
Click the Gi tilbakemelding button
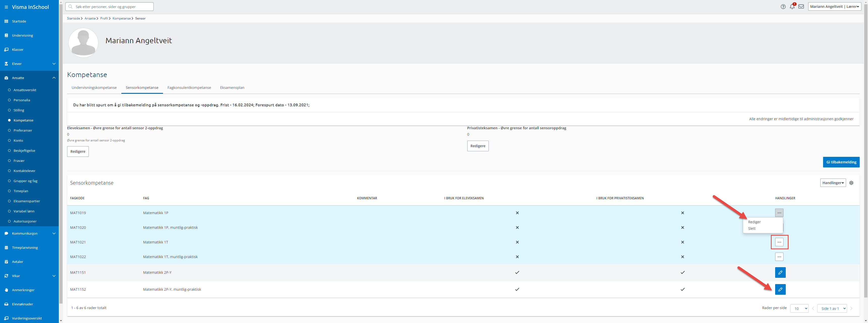841,162
